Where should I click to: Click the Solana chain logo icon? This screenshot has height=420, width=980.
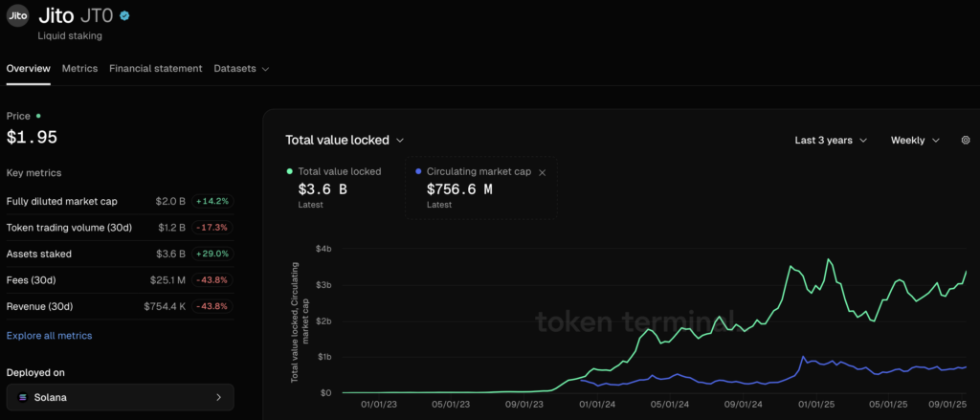[24, 397]
